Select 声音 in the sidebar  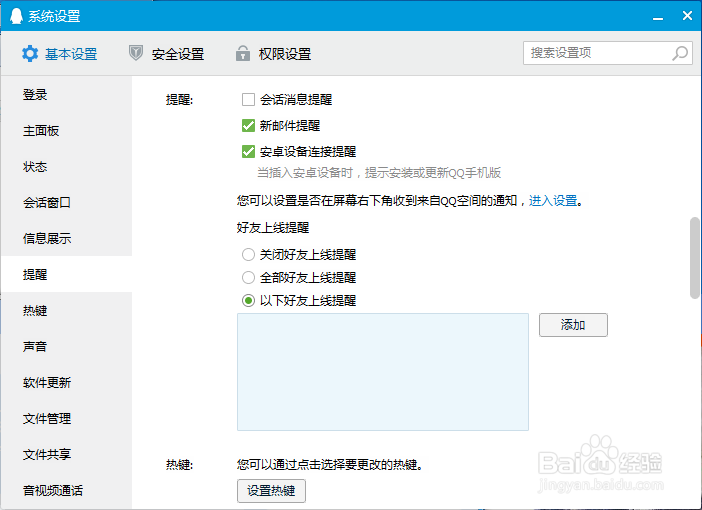[67, 346]
